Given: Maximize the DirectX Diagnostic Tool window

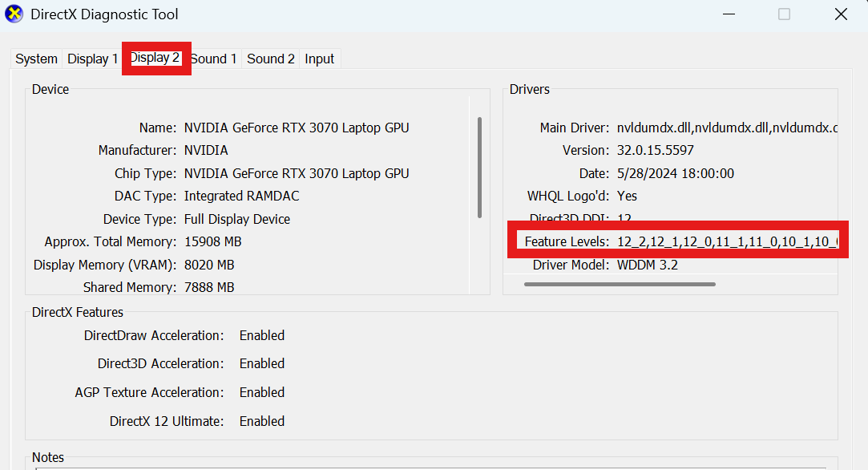Looking at the screenshot, I should (784, 14).
